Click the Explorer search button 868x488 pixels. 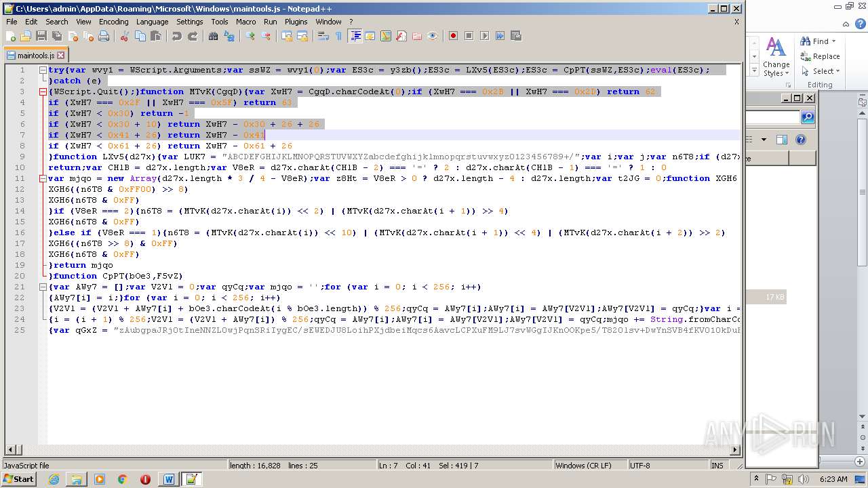pyautogui.click(x=807, y=117)
